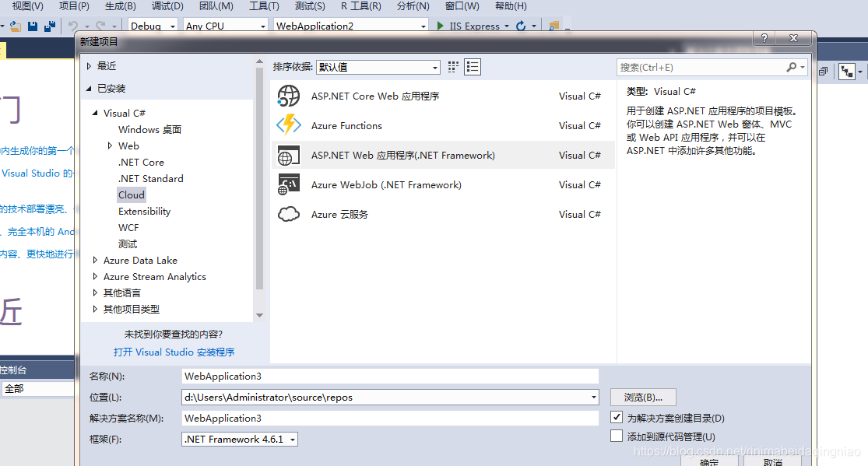
Task: Open the 项目(P) menu
Action: coord(74,6)
